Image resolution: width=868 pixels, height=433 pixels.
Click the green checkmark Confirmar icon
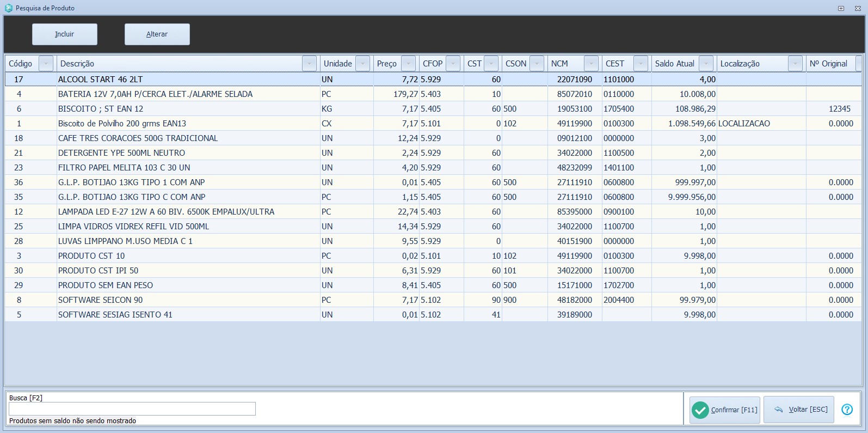coord(700,410)
